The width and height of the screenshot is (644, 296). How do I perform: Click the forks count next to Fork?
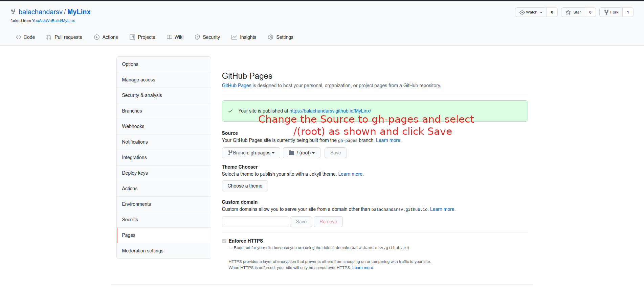point(628,12)
